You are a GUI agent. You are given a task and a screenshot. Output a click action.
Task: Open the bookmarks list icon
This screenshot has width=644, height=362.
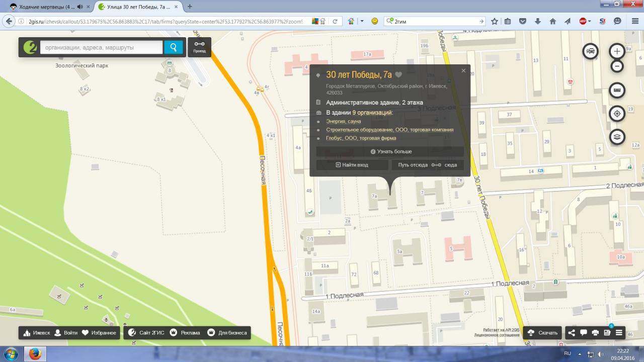tap(508, 21)
